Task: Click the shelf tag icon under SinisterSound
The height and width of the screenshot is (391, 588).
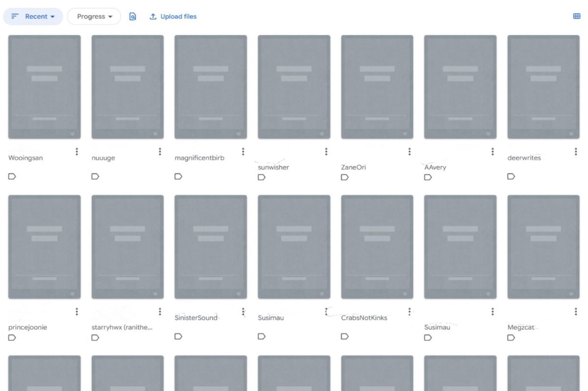Action: pos(178,336)
